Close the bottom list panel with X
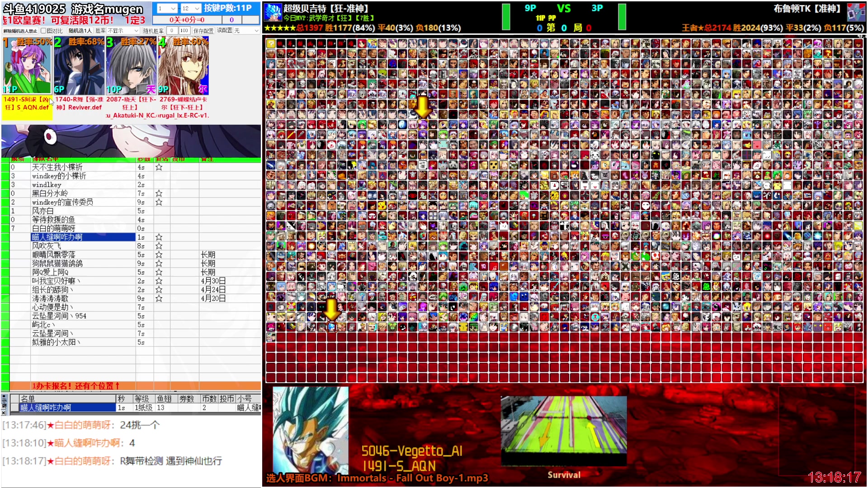The image size is (868, 488). pos(4,412)
